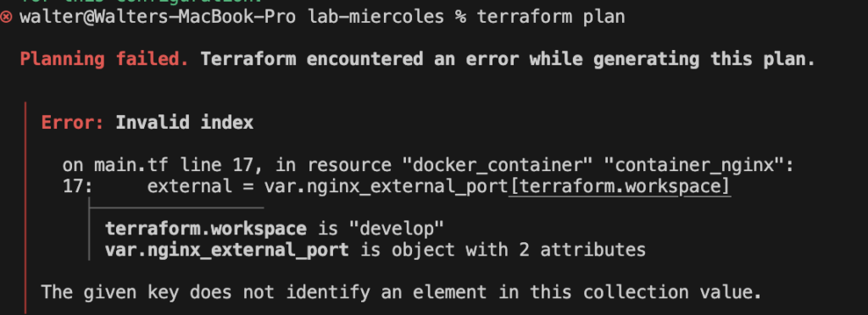Click the prompt 'walter@Walters-MacBook-Pro' text
This screenshot has width=868, height=315.
point(159,17)
